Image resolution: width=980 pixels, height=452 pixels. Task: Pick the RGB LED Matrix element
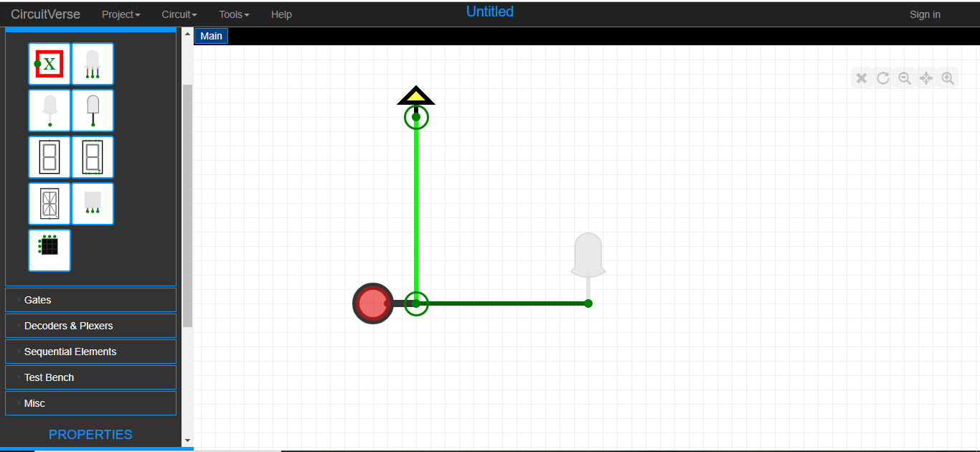pos(50,250)
